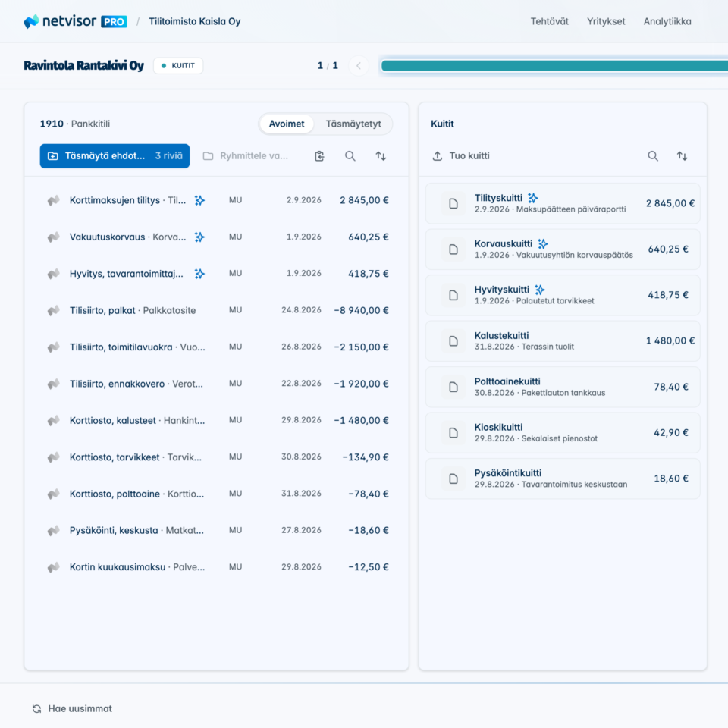The height and width of the screenshot is (728, 728).
Task: Click 1910 Pankkitili account title
Action: click(75, 124)
